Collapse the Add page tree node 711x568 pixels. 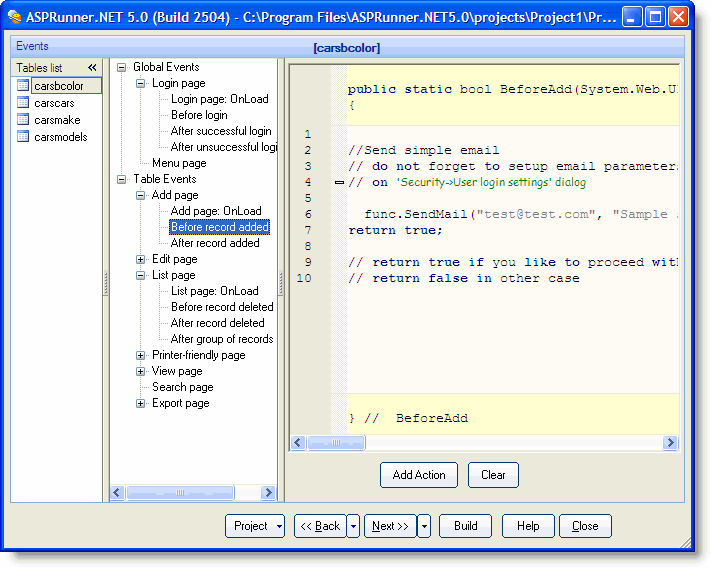(x=140, y=195)
